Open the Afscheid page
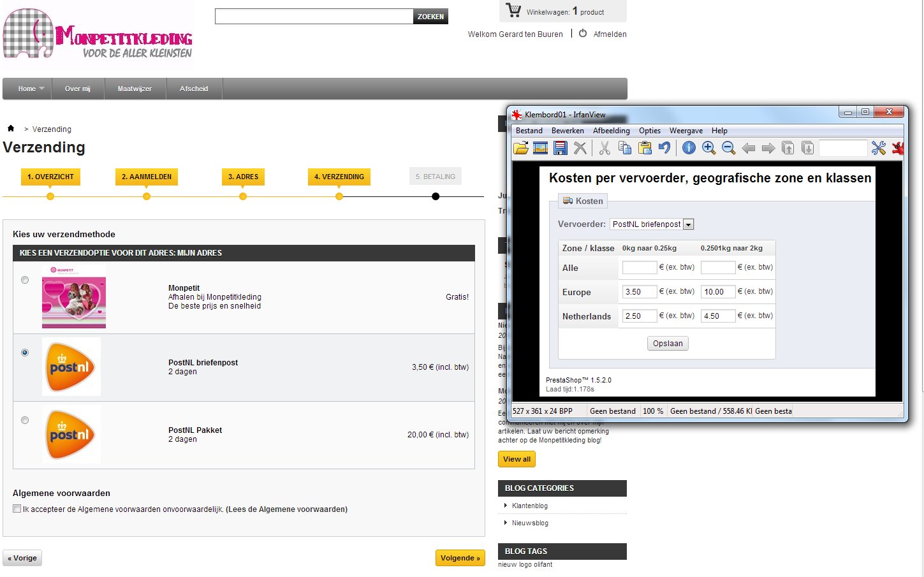The image size is (924, 577). click(x=194, y=89)
